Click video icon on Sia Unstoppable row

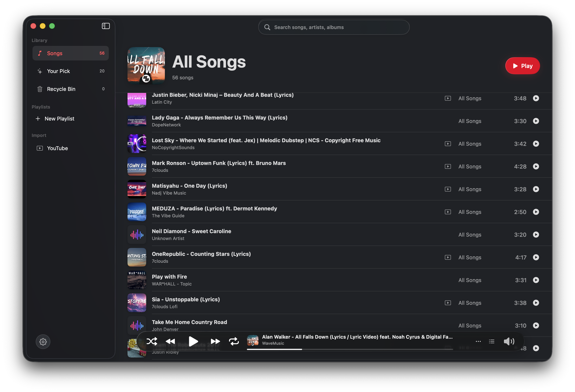click(x=448, y=303)
